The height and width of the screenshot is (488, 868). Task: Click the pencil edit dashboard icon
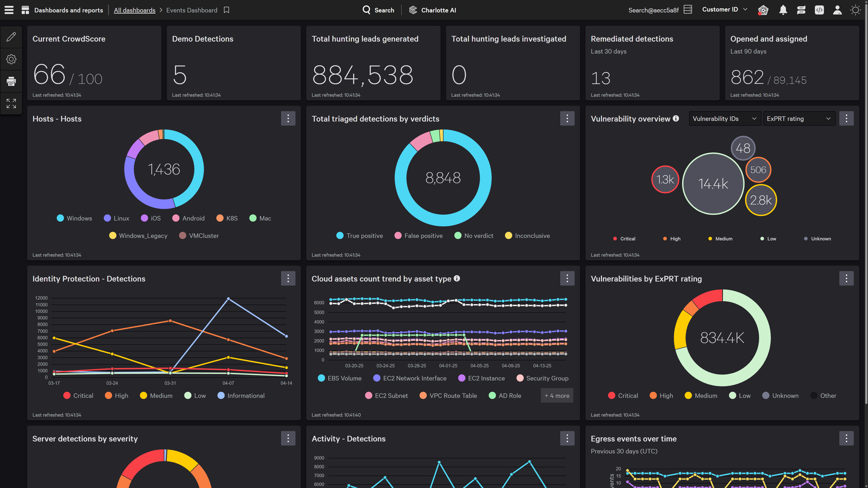pyautogui.click(x=11, y=37)
